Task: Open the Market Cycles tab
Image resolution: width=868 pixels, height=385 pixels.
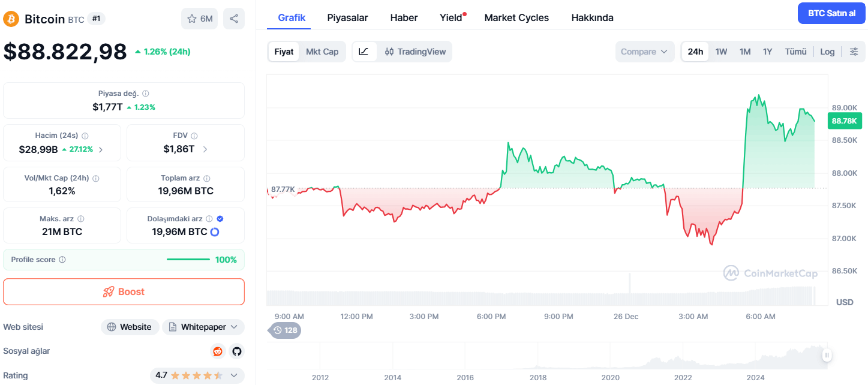Action: [x=516, y=17]
